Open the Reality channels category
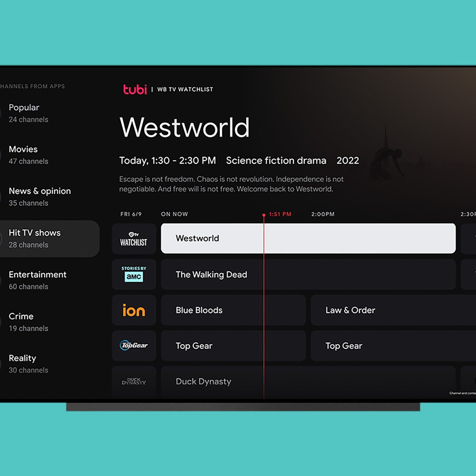This screenshot has width=476, height=476. coord(29,364)
